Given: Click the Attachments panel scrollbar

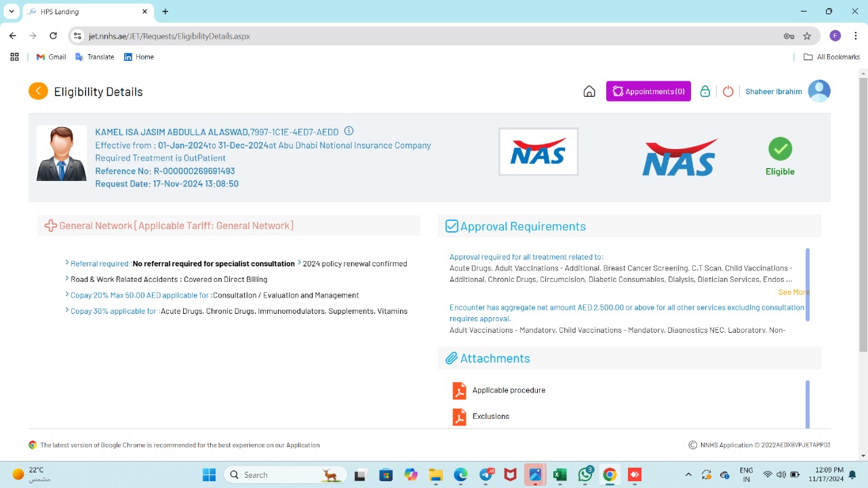Looking at the screenshot, I should 808,405.
